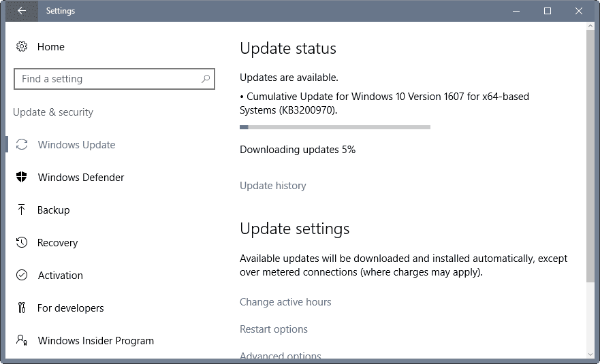
Task: Click the Cumulative Update KB3200970 text
Action: [x=385, y=103]
